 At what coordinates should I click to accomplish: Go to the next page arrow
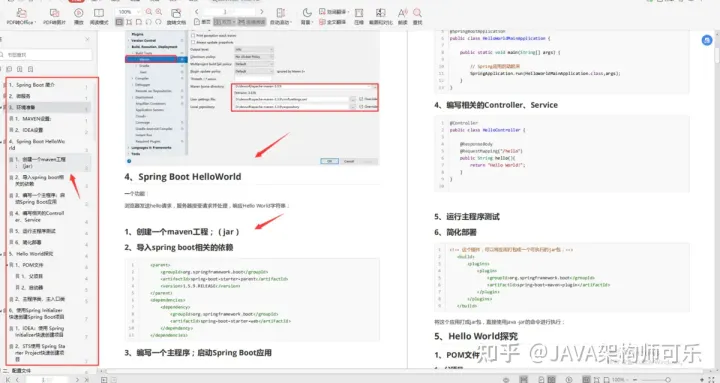pyautogui.click(x=262, y=11)
